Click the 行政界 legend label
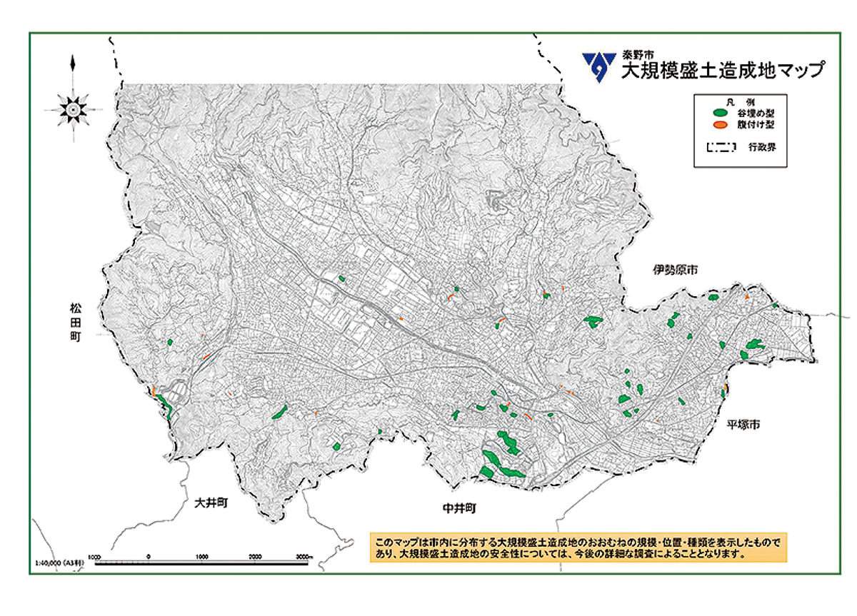This screenshot has width=857, height=616. [x=761, y=148]
